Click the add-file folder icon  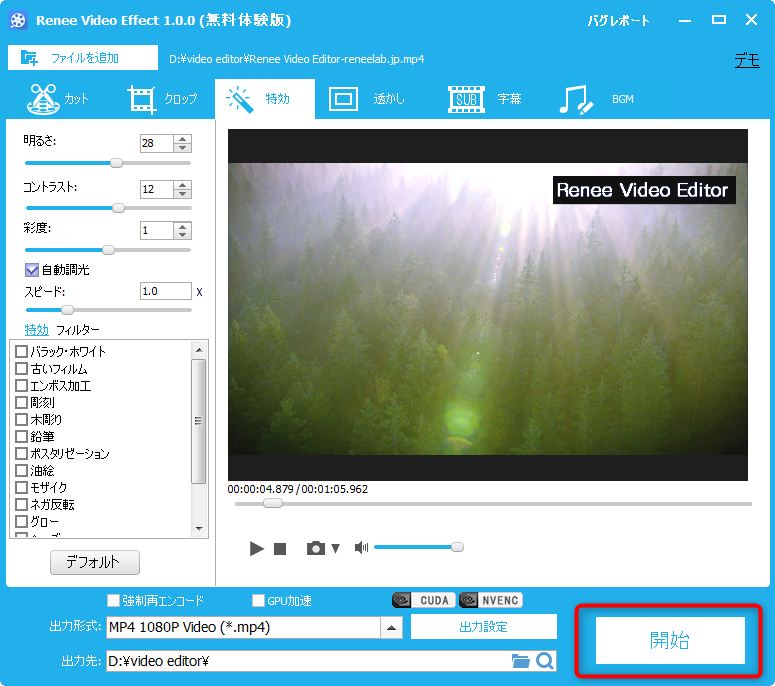29,58
